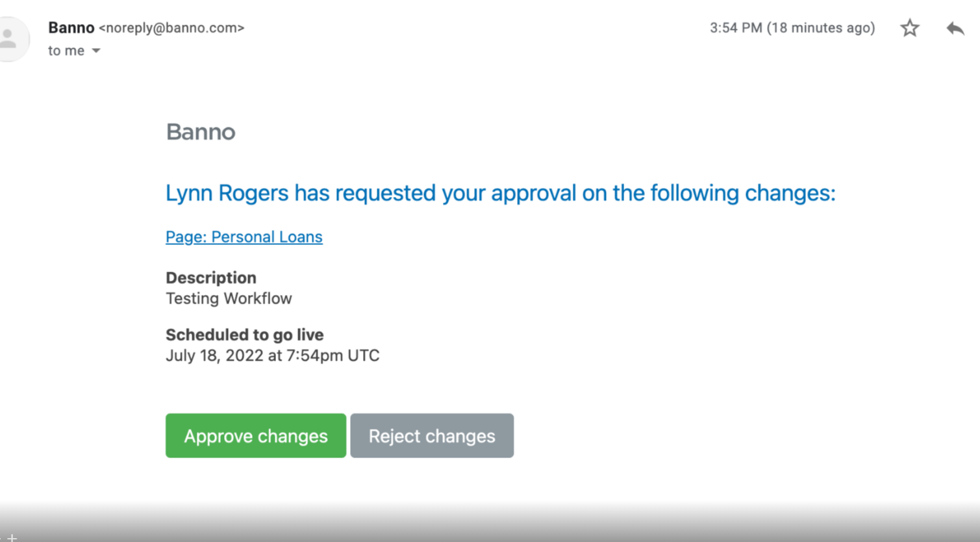Click the "Scheduled to go live" label
Viewport: 980px width, 542px height.
pos(244,335)
